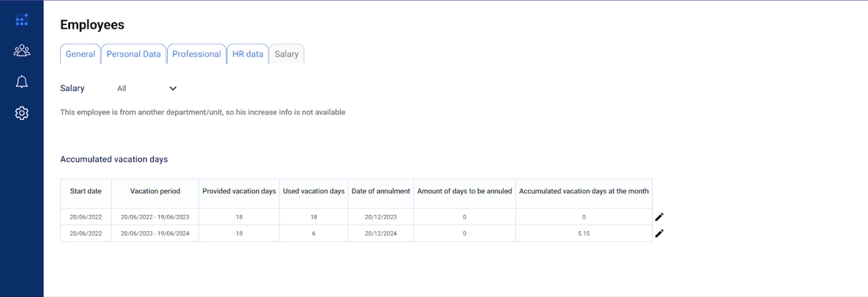Select the HR data tab
The height and width of the screenshot is (297, 868).
248,54
